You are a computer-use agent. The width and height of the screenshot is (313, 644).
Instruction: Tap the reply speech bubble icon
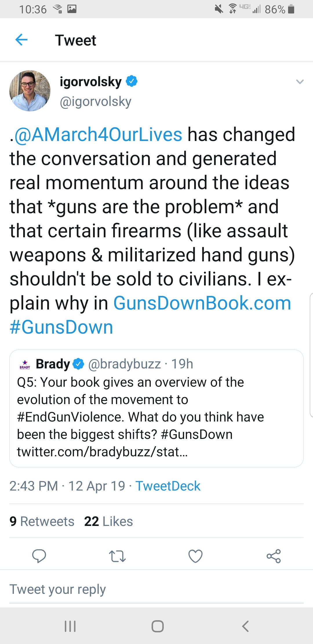click(x=39, y=556)
